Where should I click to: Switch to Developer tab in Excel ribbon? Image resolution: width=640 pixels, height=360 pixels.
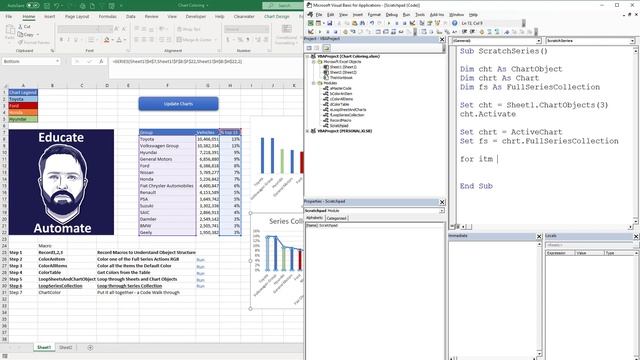pyautogui.click(x=196, y=16)
